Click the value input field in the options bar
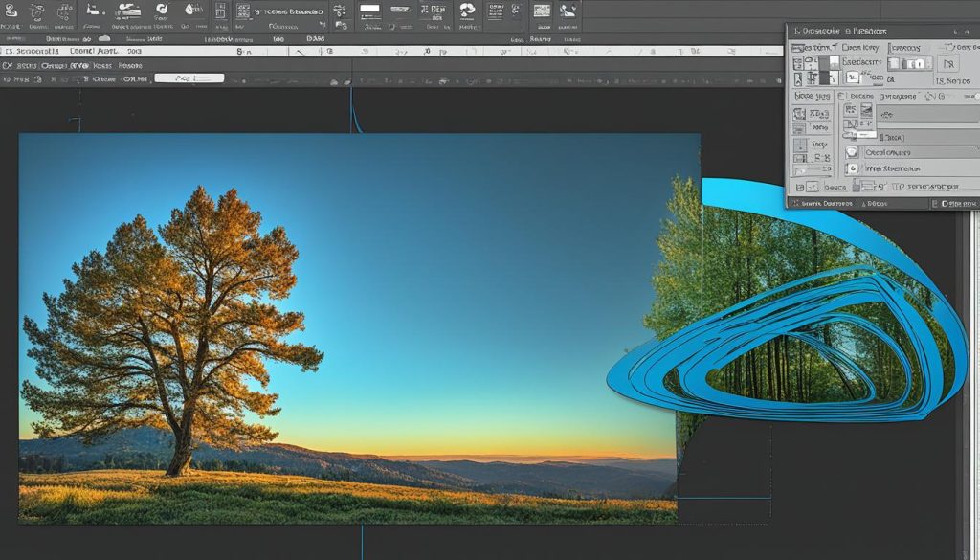Screen dimensions: 980x560 (191, 78)
